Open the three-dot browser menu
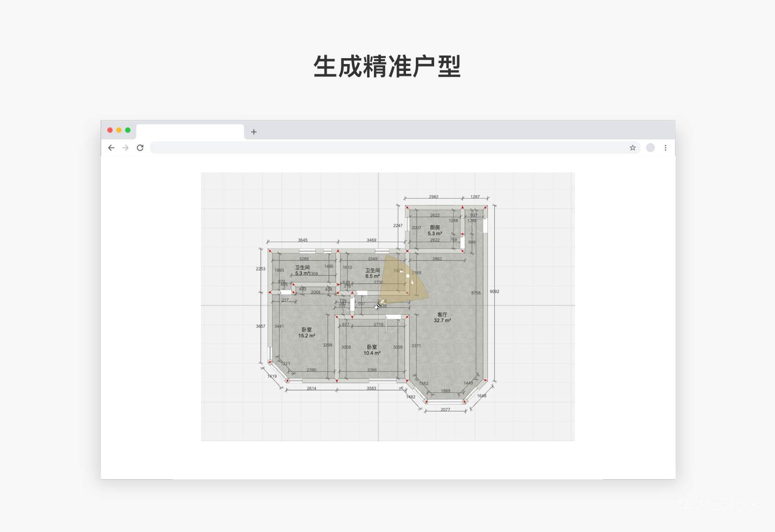The height and width of the screenshot is (532, 775). point(666,148)
